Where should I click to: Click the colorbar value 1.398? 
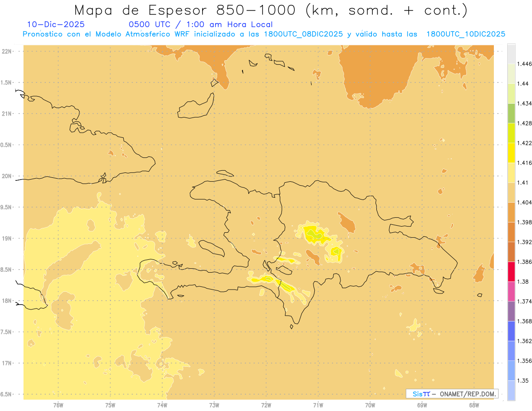524,222
